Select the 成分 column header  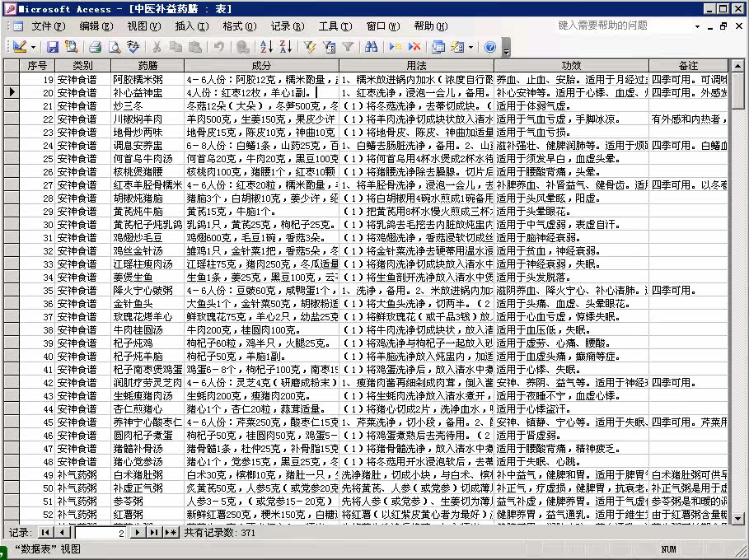(261, 66)
